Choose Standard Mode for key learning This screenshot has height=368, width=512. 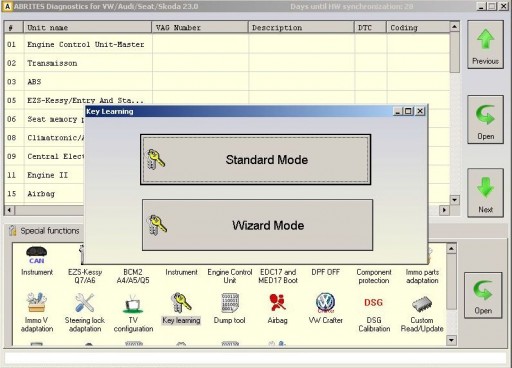point(255,159)
